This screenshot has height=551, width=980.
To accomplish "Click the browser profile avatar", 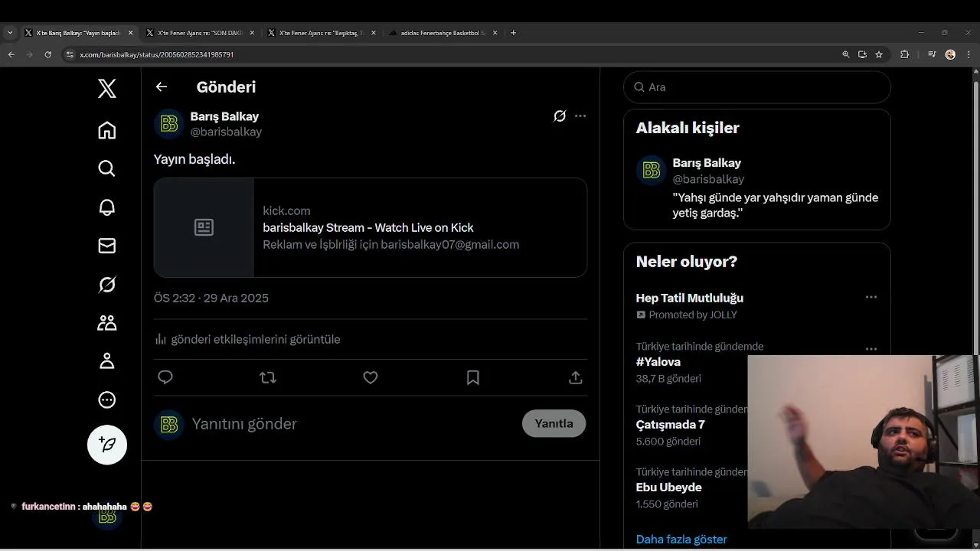I will [x=950, y=54].
